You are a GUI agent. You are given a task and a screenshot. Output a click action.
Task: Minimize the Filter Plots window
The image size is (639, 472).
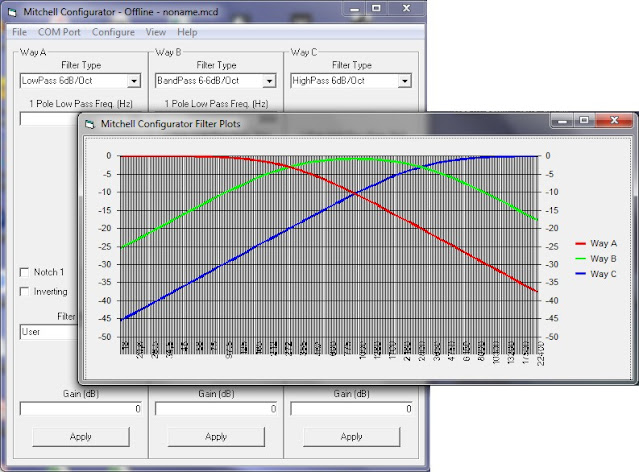click(563, 120)
